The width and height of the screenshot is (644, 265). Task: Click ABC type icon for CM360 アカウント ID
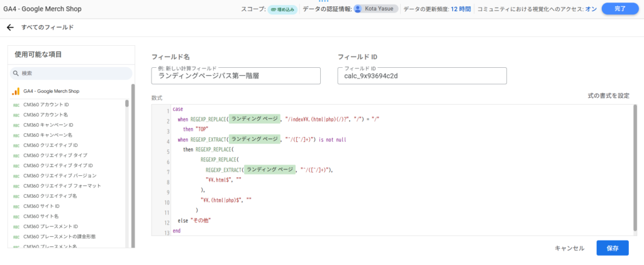click(x=16, y=105)
